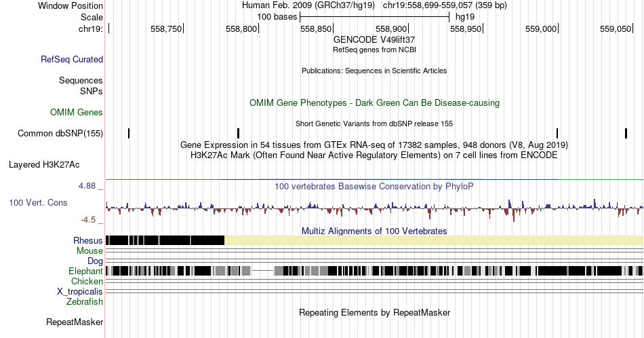Click the 558,950 ruler position

click(466, 29)
